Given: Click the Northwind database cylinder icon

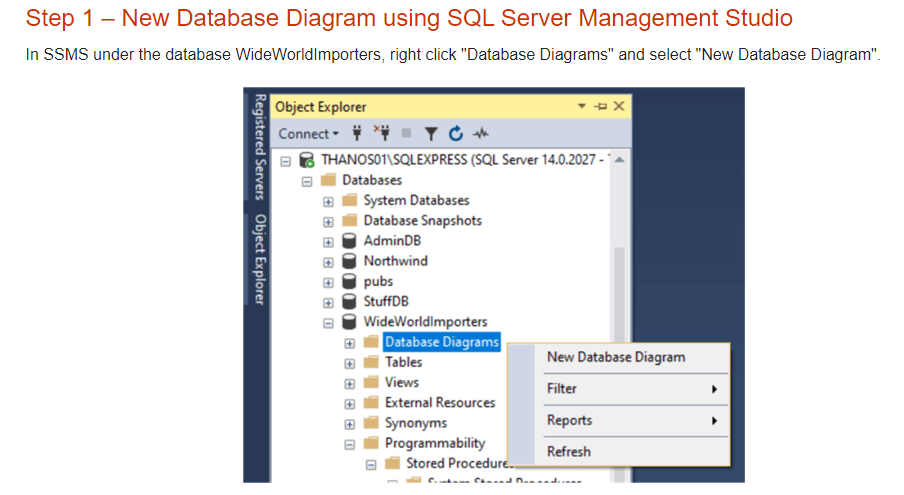Looking at the screenshot, I should [349, 261].
